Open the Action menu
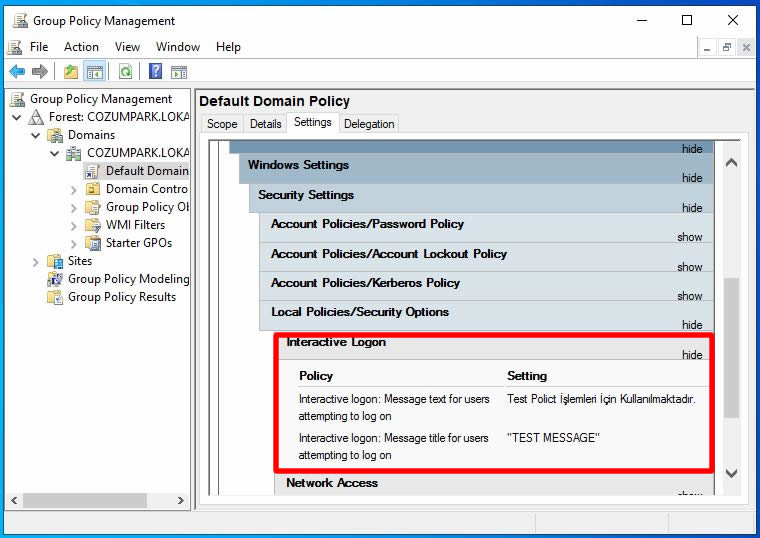This screenshot has width=760, height=538. (x=81, y=47)
